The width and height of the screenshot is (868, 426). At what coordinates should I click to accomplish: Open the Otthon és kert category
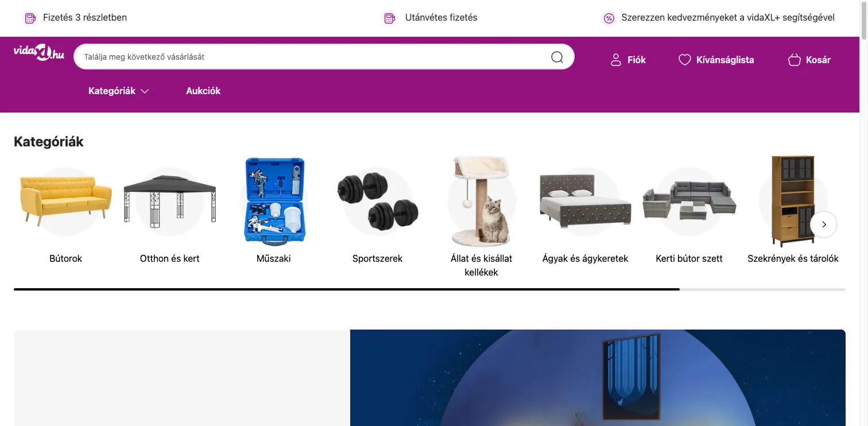pyautogui.click(x=170, y=258)
